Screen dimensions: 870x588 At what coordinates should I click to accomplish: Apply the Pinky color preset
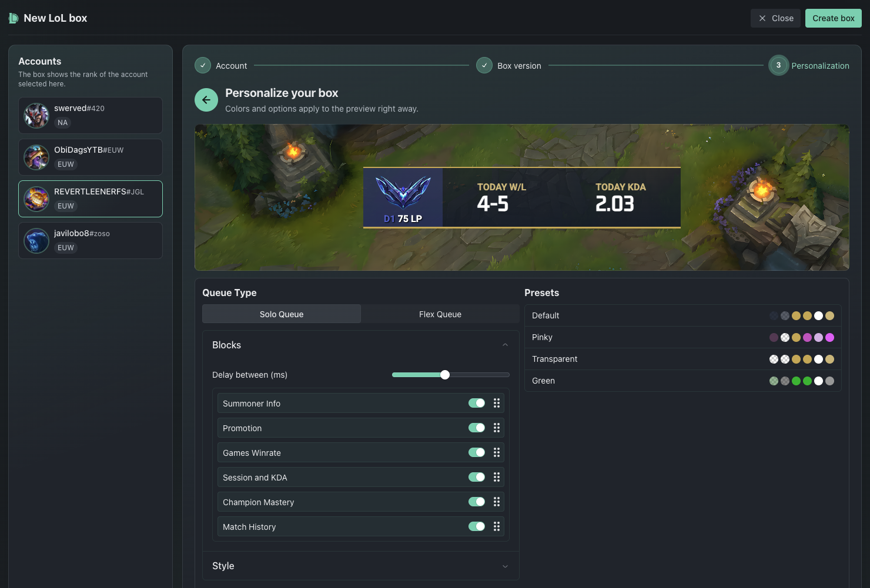(x=683, y=337)
